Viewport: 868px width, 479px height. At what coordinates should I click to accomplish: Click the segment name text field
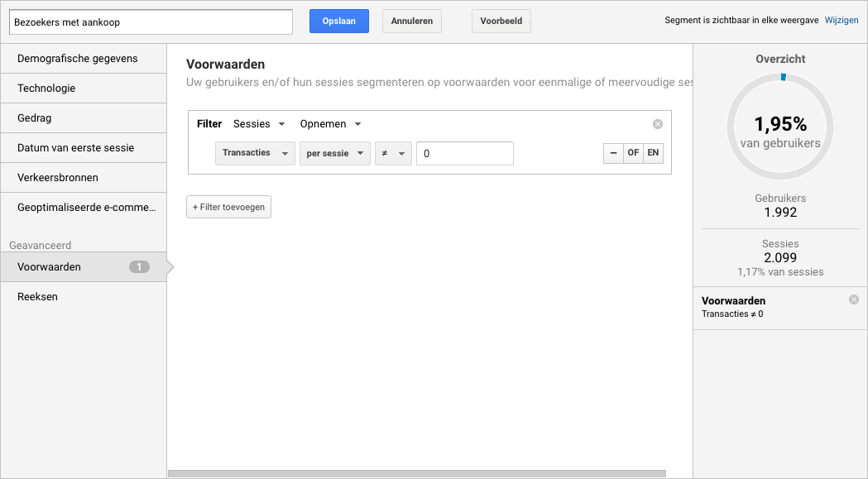coord(151,22)
